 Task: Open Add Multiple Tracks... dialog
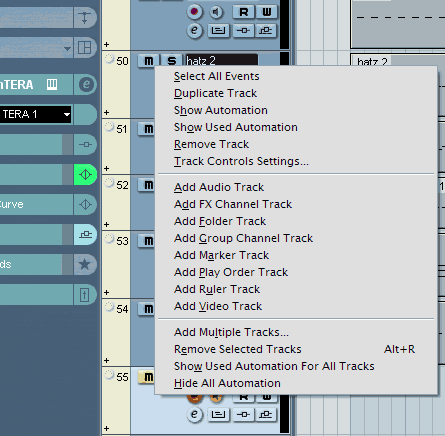pos(231,332)
